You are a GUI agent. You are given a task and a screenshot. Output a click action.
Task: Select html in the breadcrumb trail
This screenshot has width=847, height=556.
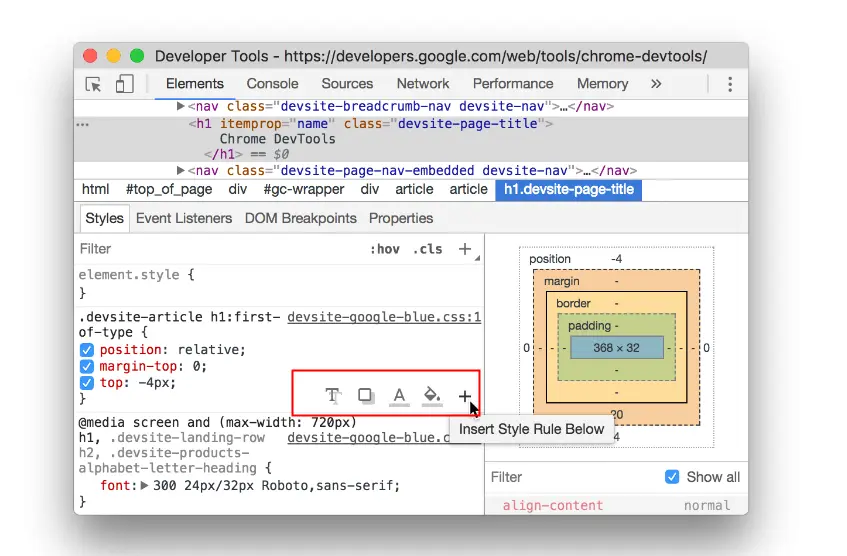[96, 190]
